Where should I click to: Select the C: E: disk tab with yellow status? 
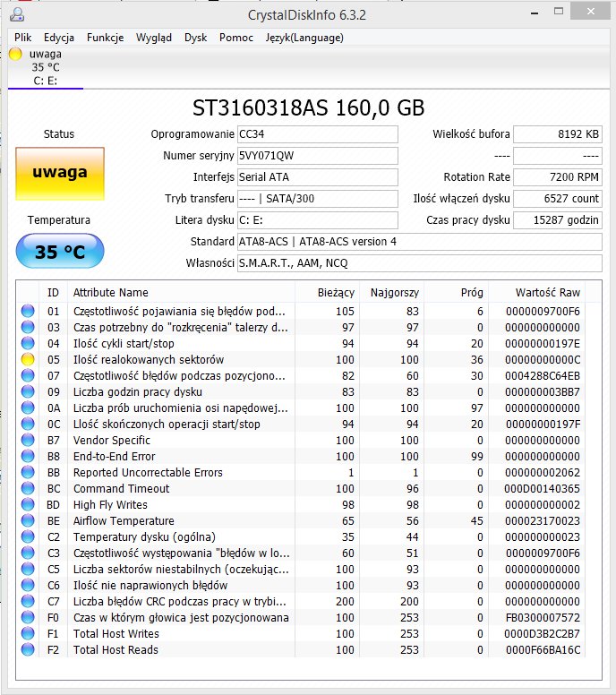point(45,67)
